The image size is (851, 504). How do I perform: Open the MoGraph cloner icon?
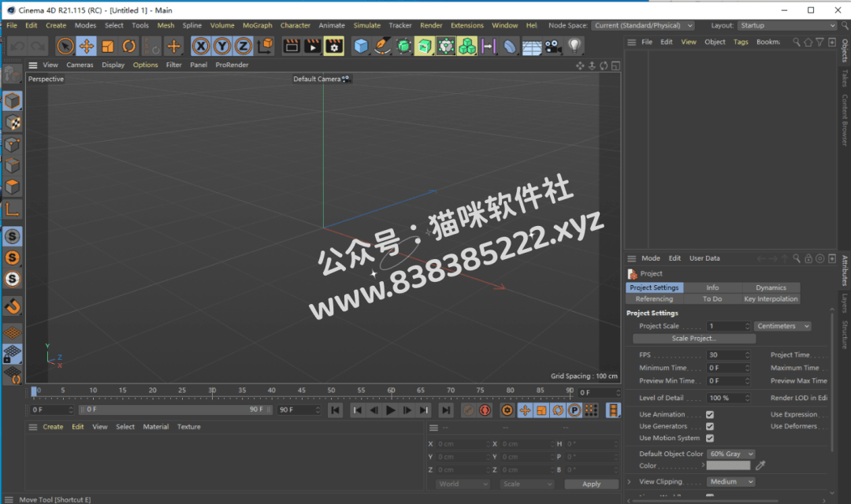(x=467, y=46)
